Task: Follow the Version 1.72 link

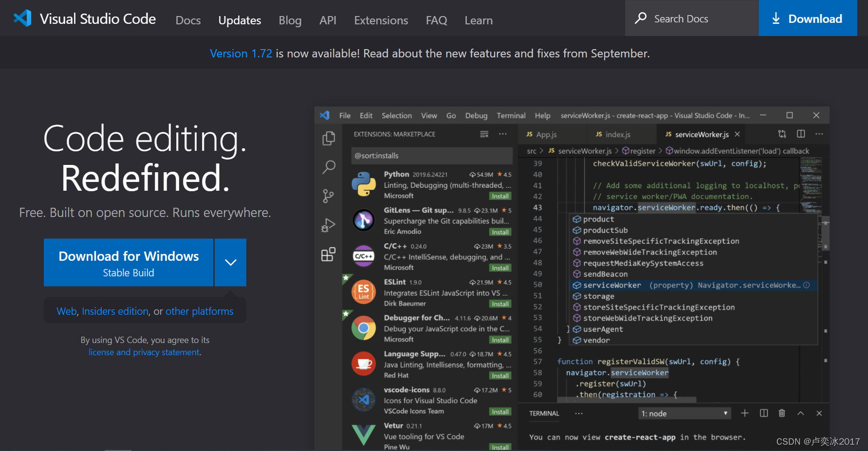Action: coord(241,54)
